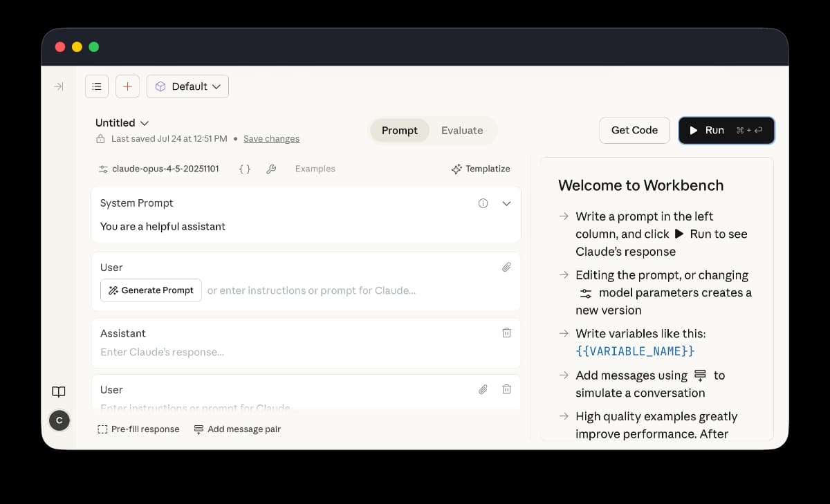Attach a file to first User message
Screen dimensions: 830x504
pyautogui.click(x=506, y=267)
